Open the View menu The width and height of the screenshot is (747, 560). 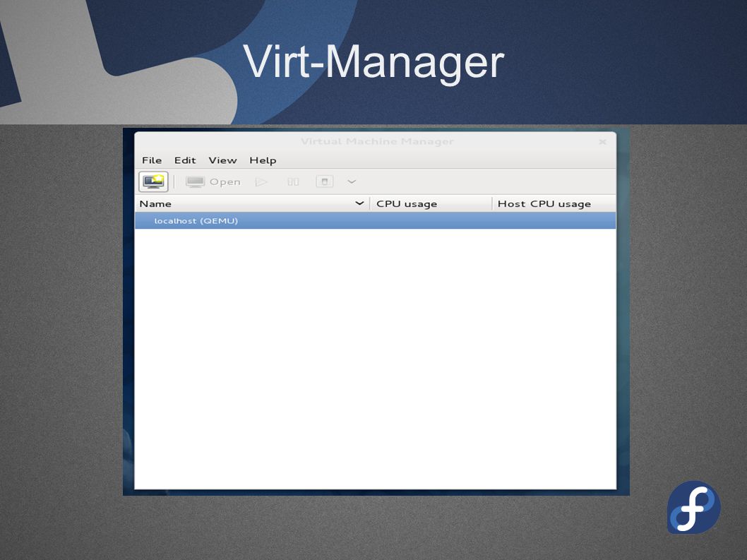(x=222, y=160)
